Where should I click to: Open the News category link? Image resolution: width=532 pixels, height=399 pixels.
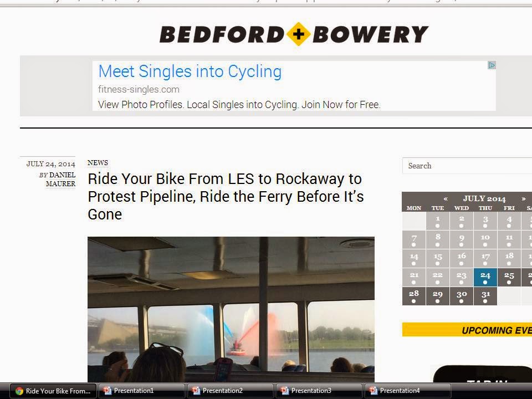[x=98, y=163]
